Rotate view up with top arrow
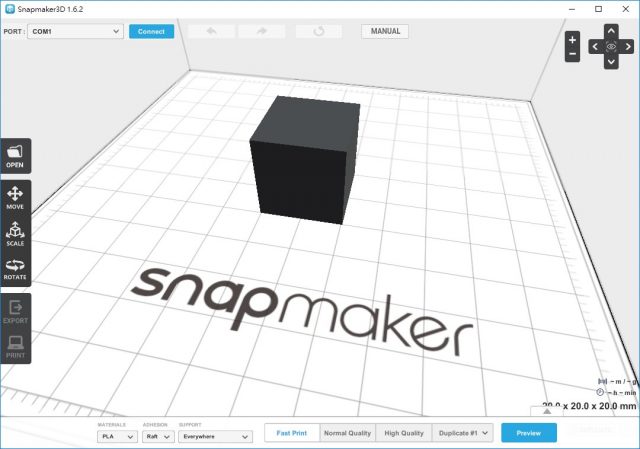This screenshot has height=449, width=640. coord(611,31)
